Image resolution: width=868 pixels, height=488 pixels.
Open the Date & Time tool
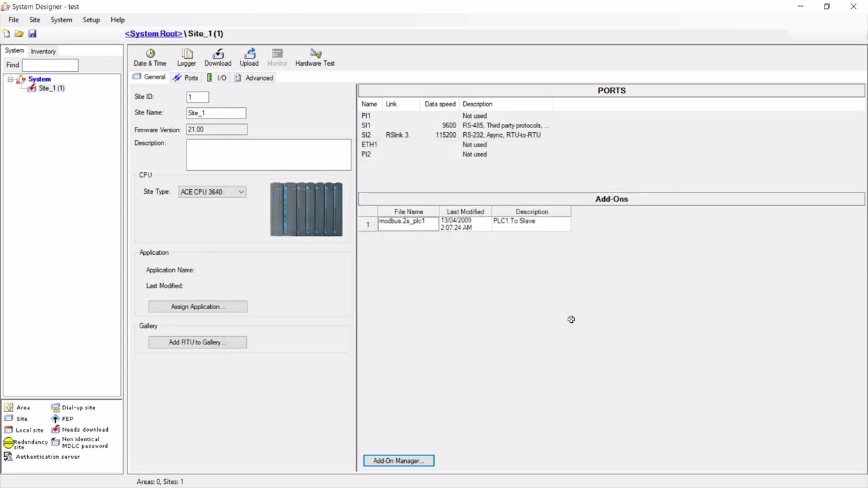[x=150, y=58]
